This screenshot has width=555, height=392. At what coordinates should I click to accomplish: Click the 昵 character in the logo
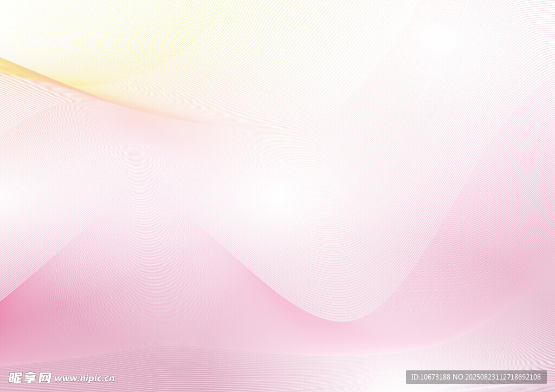(x=15, y=377)
